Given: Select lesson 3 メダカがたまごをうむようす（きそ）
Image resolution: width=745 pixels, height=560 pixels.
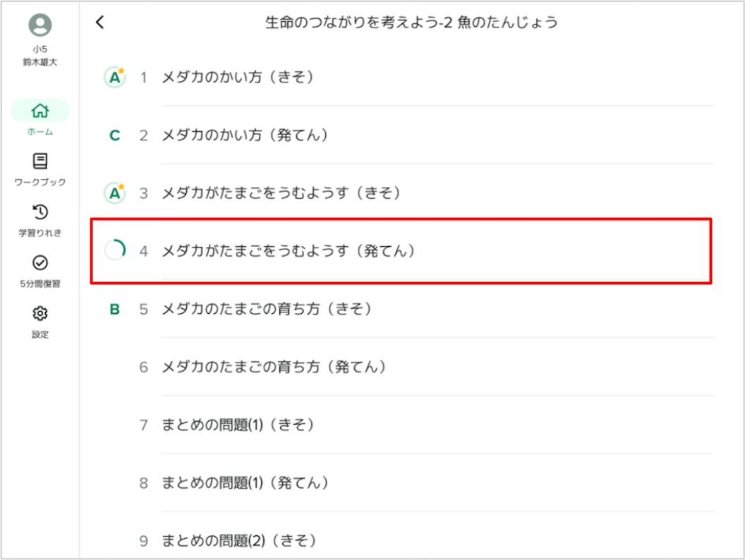Looking at the screenshot, I should tap(281, 193).
